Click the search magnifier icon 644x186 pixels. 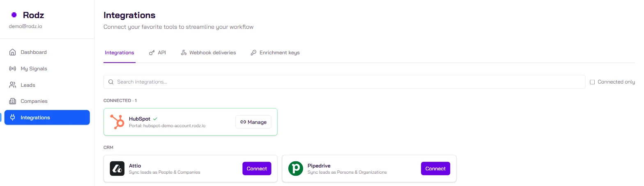tap(111, 82)
